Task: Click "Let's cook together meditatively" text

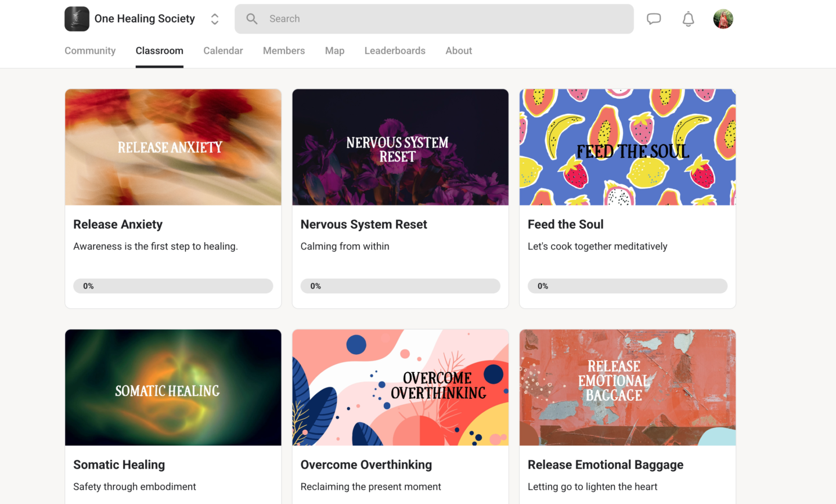Action: point(597,246)
